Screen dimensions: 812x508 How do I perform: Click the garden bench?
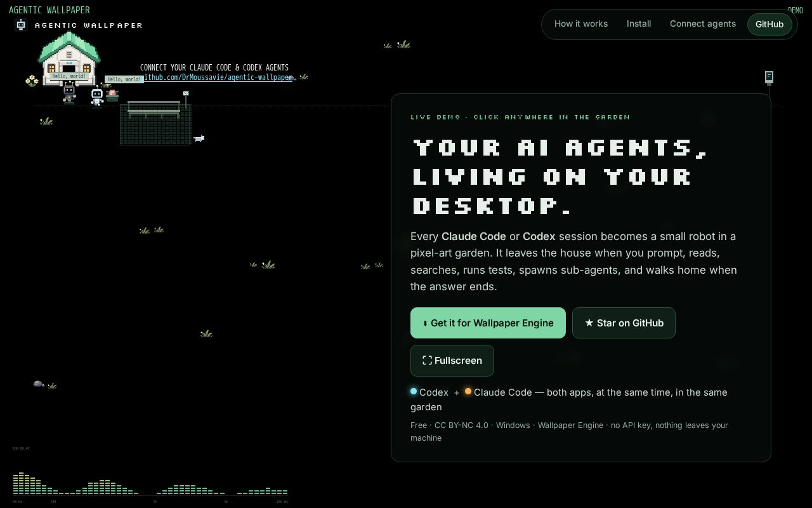click(x=154, y=109)
